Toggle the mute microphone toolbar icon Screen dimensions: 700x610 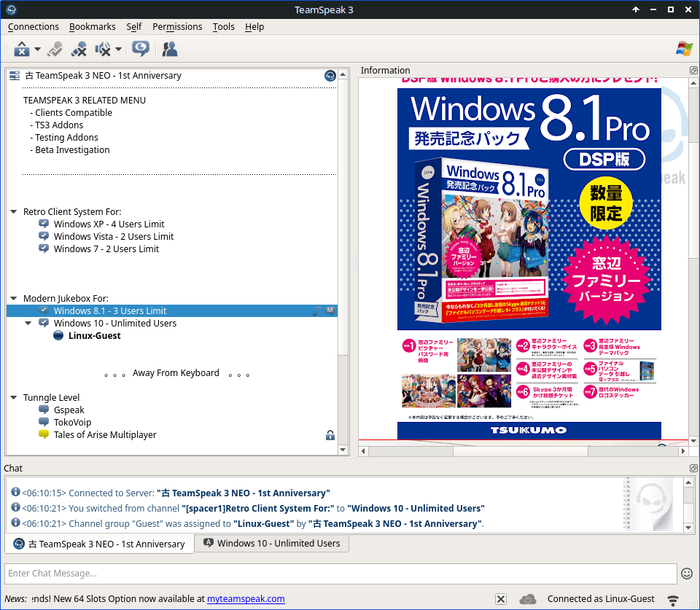pyautogui.click(x=79, y=49)
